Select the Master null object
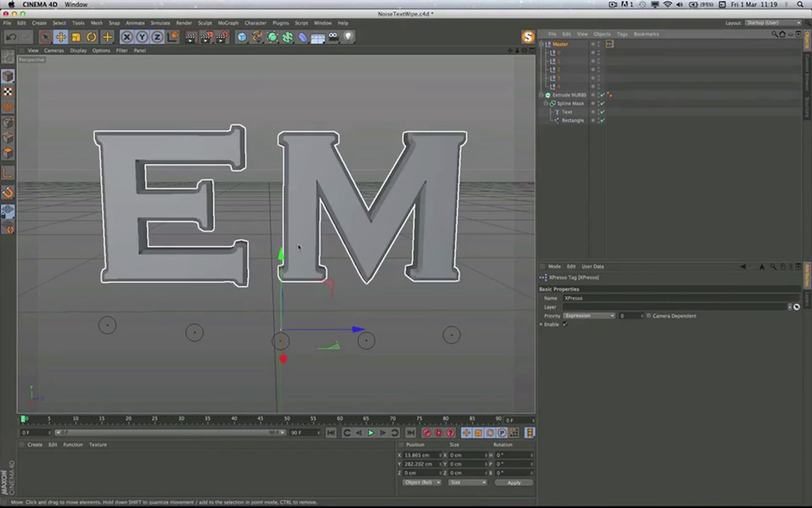 tap(560, 44)
